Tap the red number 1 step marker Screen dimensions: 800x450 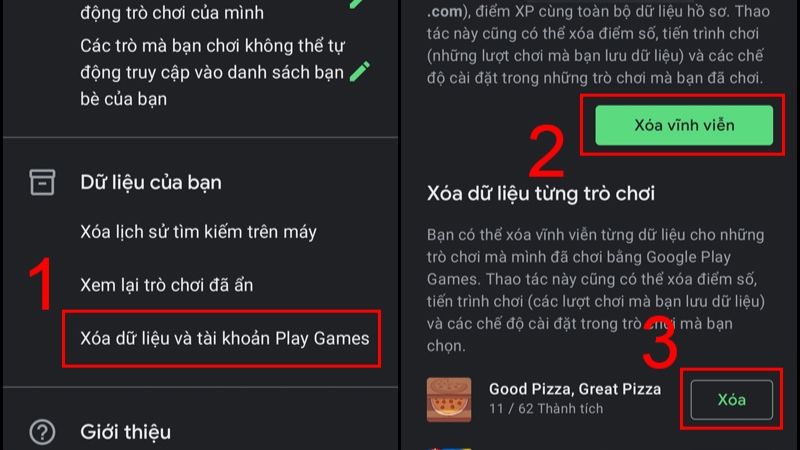(x=41, y=284)
